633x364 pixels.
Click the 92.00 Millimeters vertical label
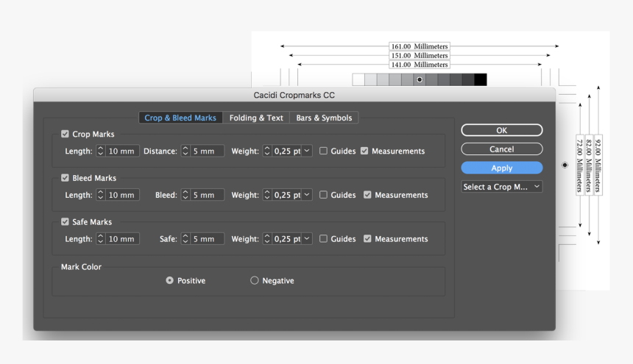[x=598, y=165]
